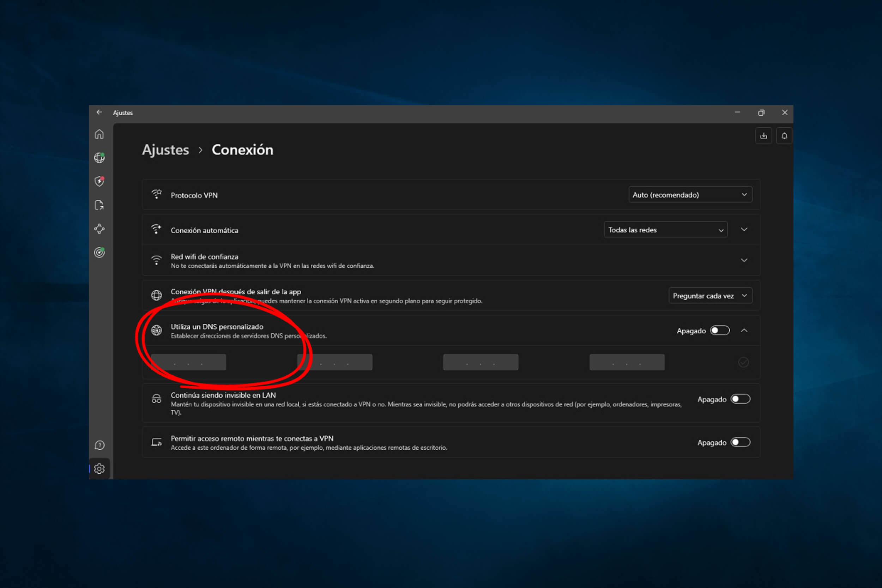
Task: Open the radar target sidebar icon
Action: coord(99,252)
